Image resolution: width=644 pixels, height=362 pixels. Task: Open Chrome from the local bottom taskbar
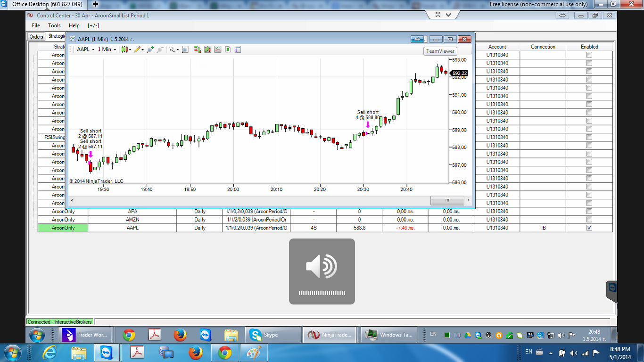click(224, 353)
